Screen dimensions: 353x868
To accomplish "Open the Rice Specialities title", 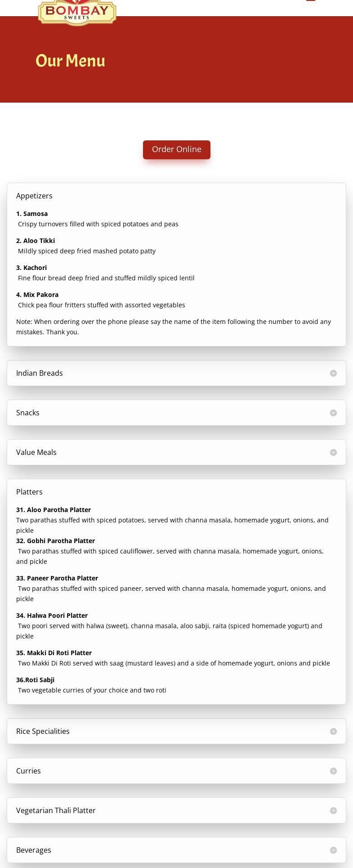I will pos(43,731).
